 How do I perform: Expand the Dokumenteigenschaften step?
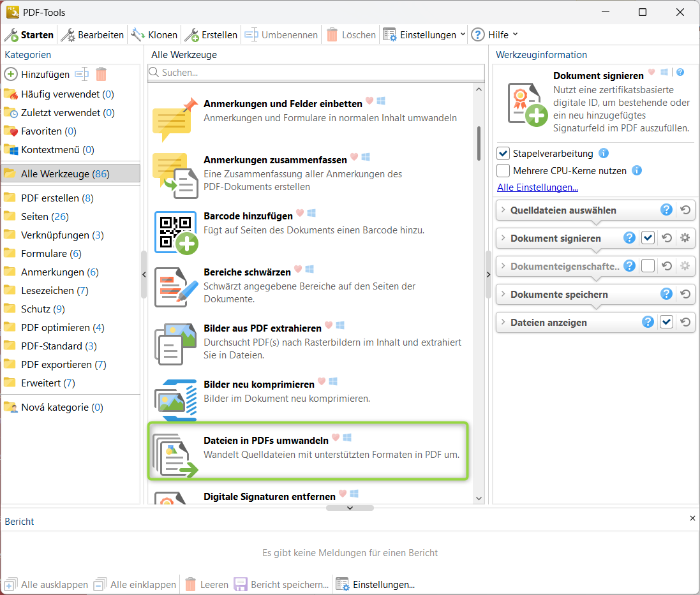click(x=503, y=267)
